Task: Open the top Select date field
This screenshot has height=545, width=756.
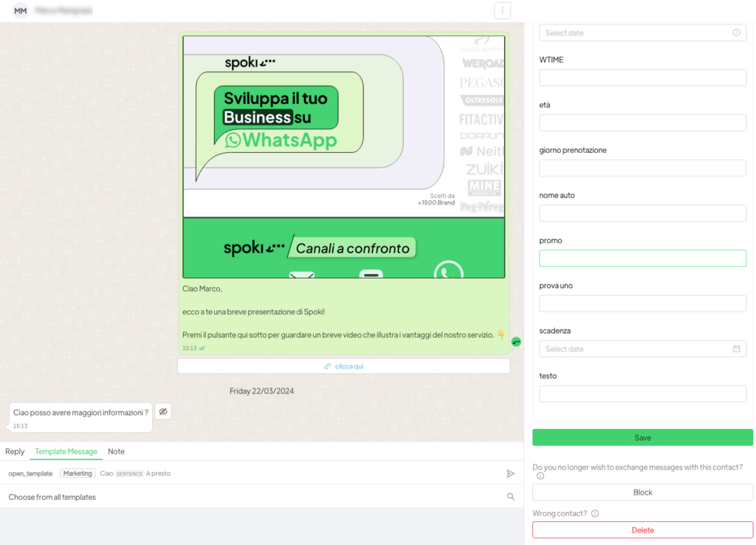Action: [x=635, y=32]
